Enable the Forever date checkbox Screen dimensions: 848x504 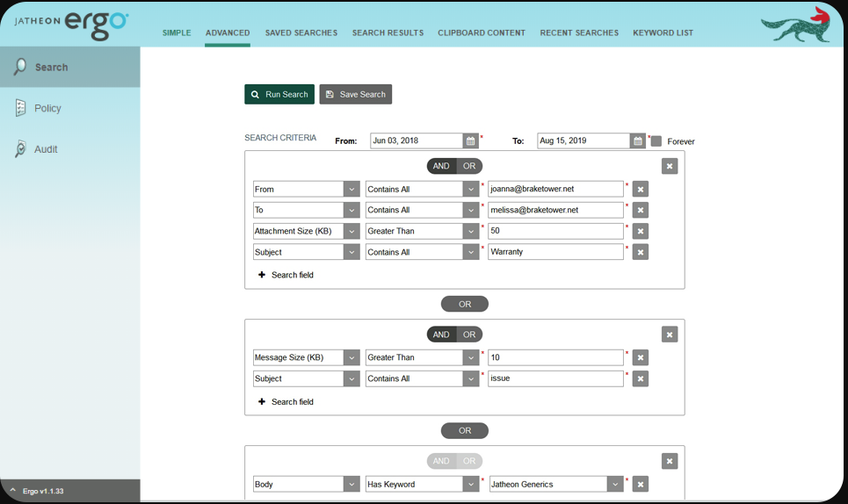click(656, 141)
